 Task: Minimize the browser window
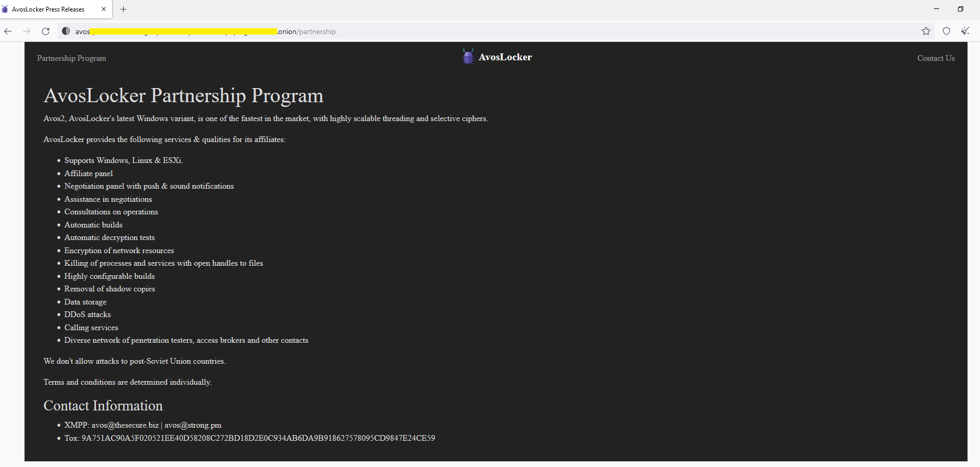point(937,9)
